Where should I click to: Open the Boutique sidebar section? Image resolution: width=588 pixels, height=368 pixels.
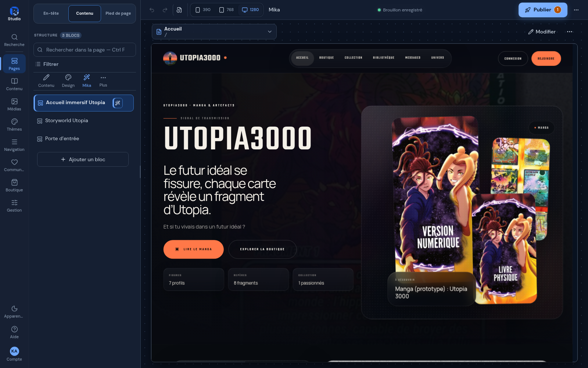(x=14, y=185)
